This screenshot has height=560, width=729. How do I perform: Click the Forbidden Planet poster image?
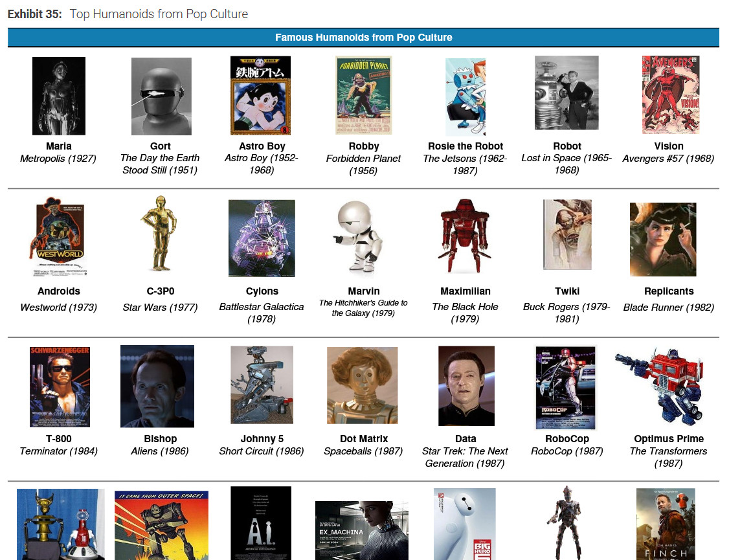(364, 95)
